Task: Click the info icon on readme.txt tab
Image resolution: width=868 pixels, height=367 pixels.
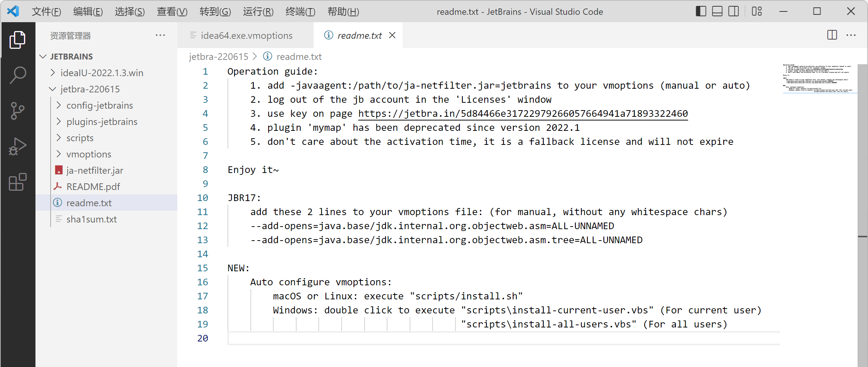Action: pos(328,35)
